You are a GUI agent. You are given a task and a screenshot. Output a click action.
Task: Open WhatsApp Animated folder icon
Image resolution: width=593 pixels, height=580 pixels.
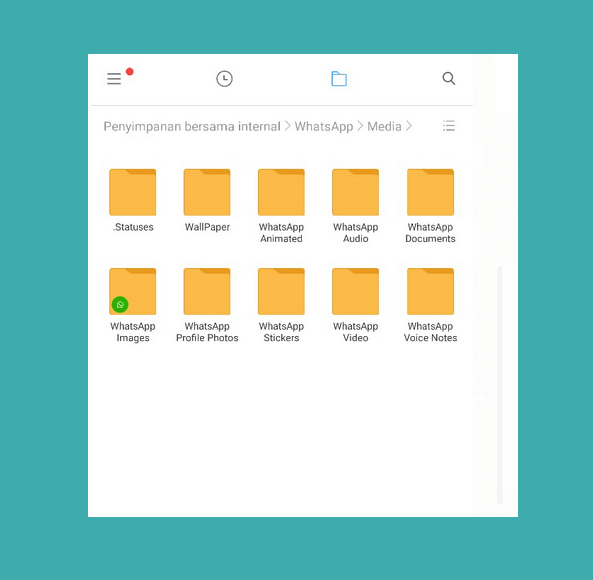[x=281, y=192]
